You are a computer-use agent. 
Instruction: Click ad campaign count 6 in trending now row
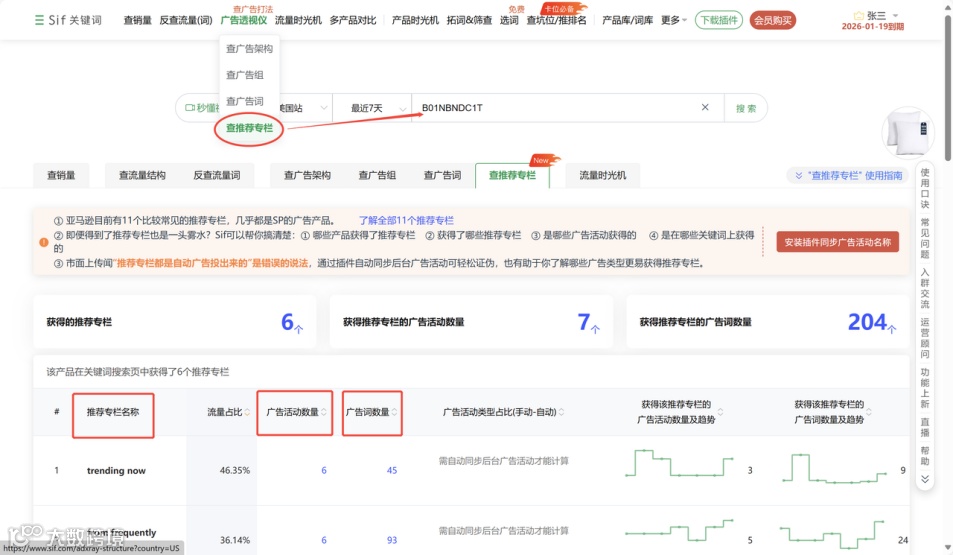(324, 470)
